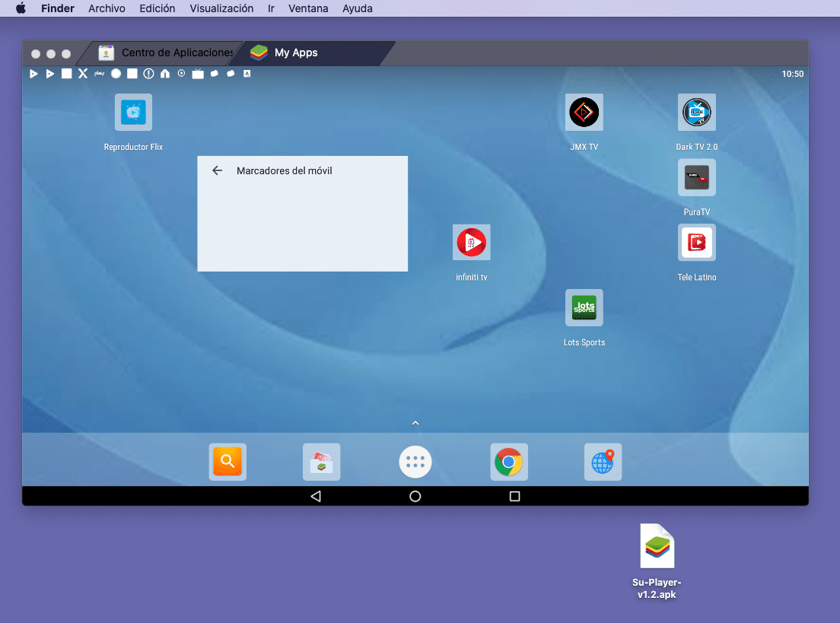Launch Dark TV 2.0

(x=696, y=111)
